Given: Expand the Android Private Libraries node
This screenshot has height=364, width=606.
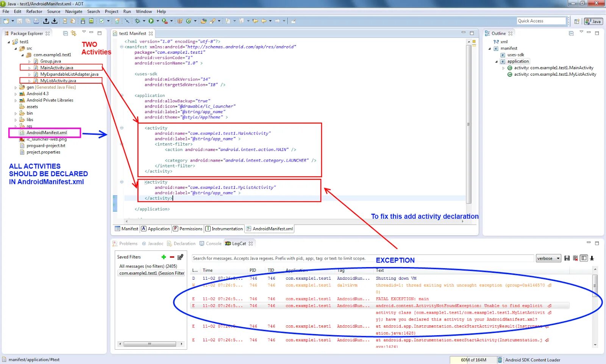Looking at the screenshot, I should (16, 100).
